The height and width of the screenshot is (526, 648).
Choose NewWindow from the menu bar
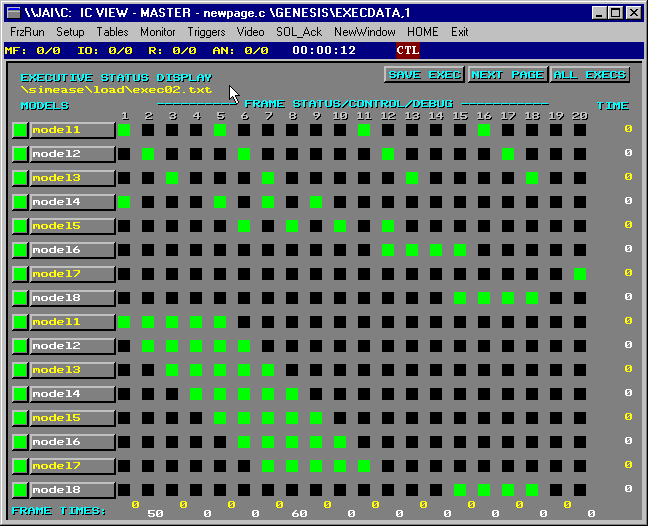point(364,32)
